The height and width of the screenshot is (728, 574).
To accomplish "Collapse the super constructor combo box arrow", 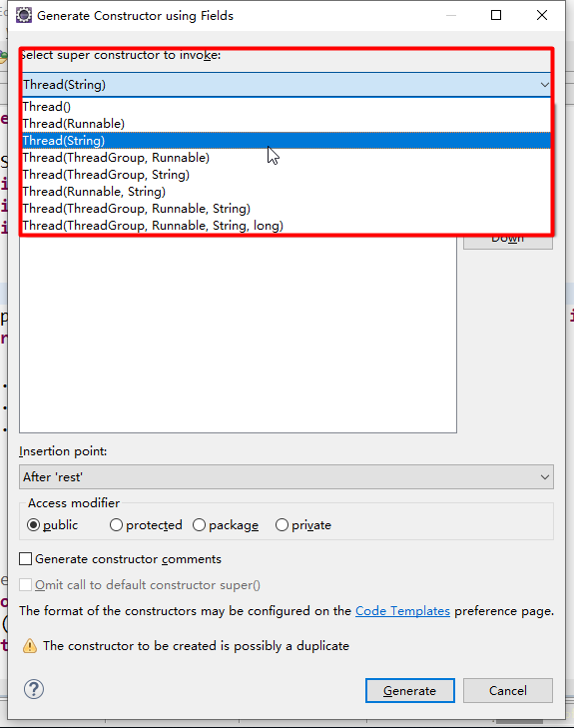I will coord(544,85).
